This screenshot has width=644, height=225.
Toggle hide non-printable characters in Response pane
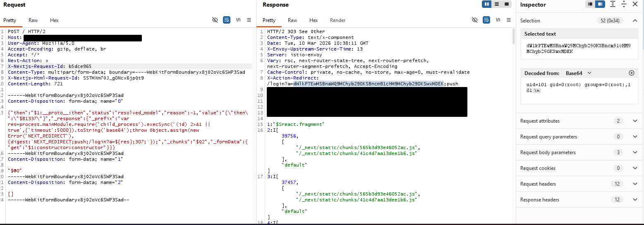[x=475, y=20]
